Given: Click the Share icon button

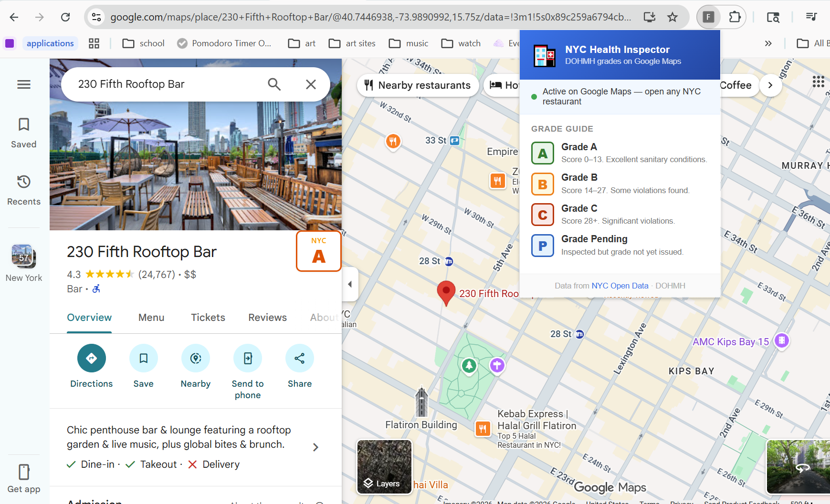Looking at the screenshot, I should pos(300,358).
